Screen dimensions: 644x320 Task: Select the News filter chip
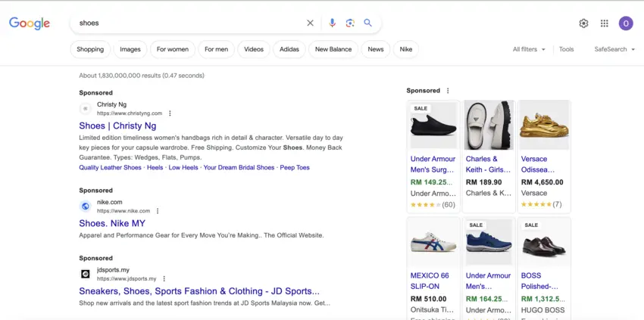click(x=376, y=49)
